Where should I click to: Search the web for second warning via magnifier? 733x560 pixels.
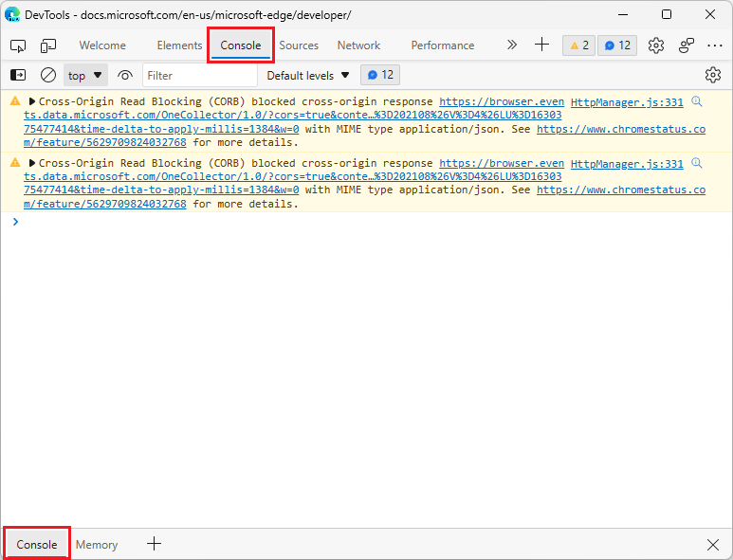coord(697,163)
